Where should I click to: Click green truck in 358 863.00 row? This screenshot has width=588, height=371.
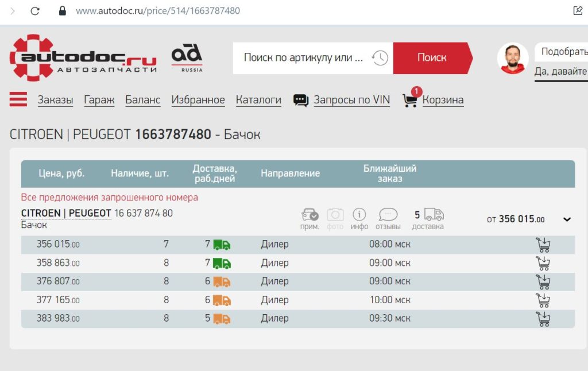(x=222, y=264)
